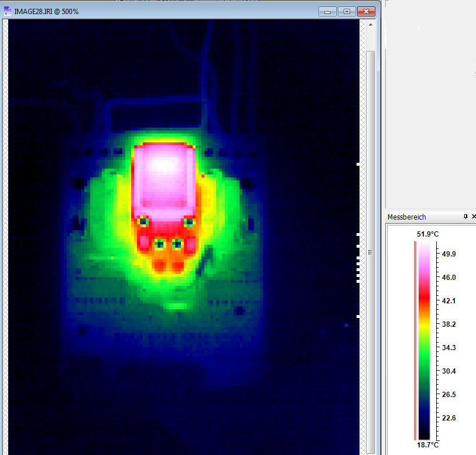Click the IMAGE28.IRI @ 500% title bar text
476x455 pixels.
click(x=46, y=11)
